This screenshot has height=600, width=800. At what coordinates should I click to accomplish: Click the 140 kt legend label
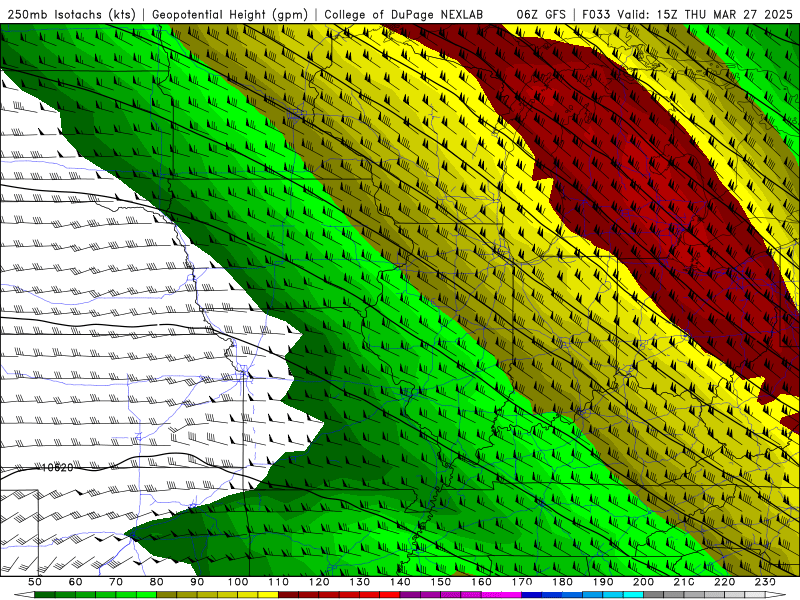point(400,582)
